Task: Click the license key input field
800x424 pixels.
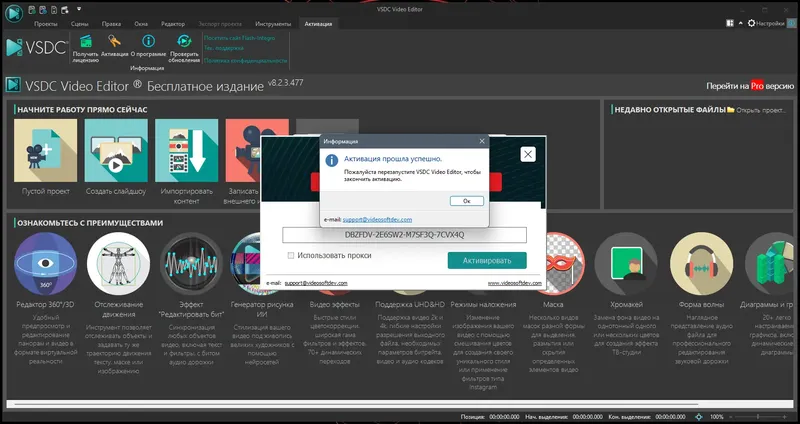Action: (x=405, y=235)
